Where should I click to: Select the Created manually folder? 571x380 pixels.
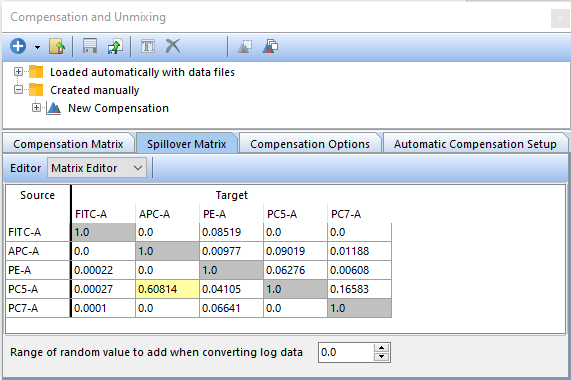95,90
